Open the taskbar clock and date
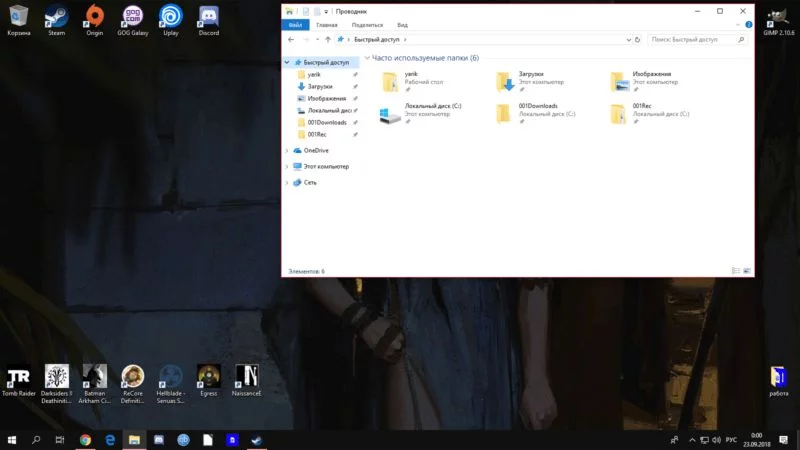This screenshot has height=450, width=800. pos(757,440)
